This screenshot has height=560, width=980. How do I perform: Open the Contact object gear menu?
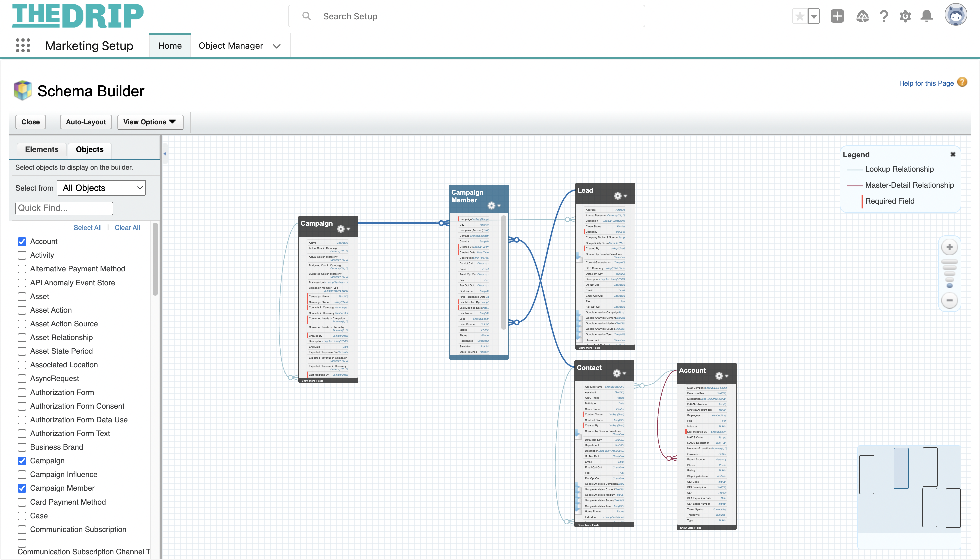click(617, 373)
